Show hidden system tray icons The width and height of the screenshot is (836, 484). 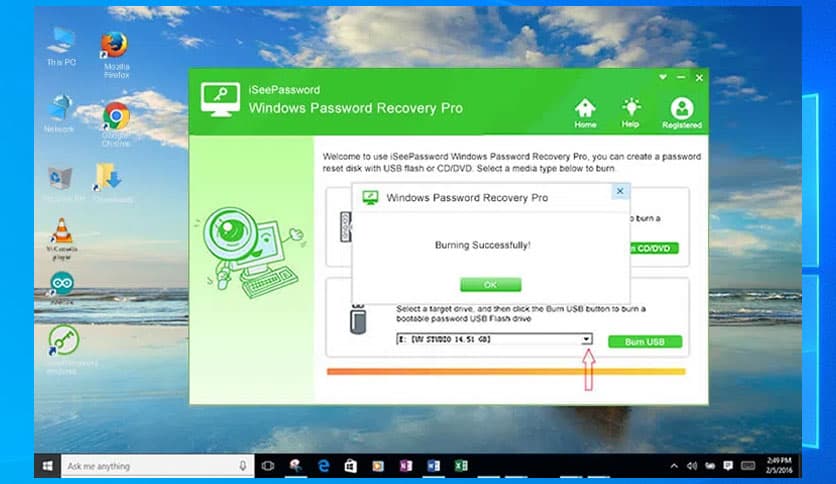point(674,466)
